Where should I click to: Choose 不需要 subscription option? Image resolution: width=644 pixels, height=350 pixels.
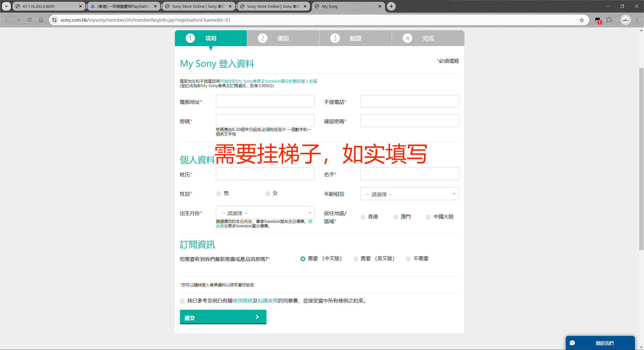coord(408,259)
